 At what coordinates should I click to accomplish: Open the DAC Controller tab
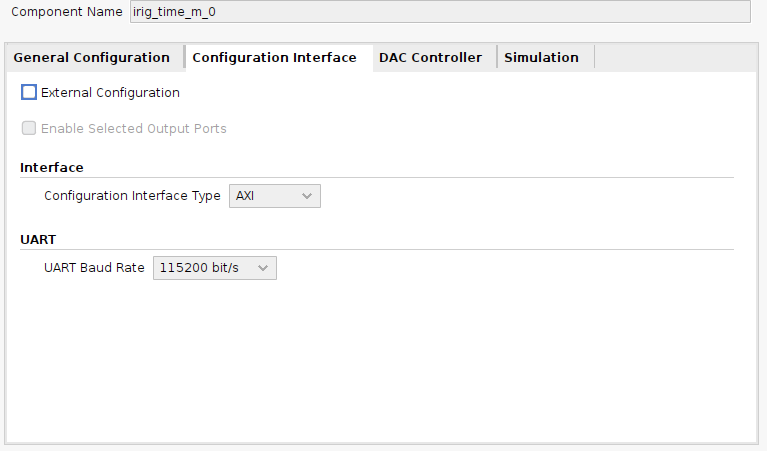[x=430, y=58]
